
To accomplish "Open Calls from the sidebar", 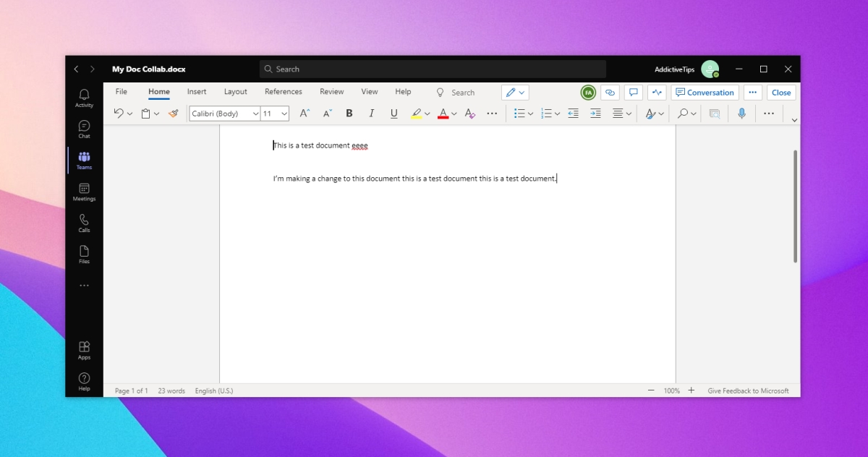I will coord(84,223).
